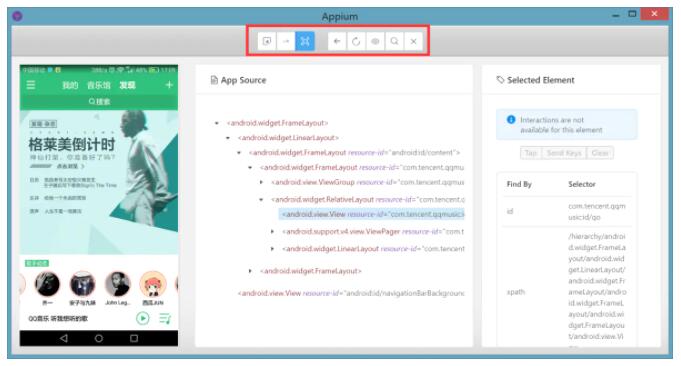This screenshot has width=681, height=366.
Task: Open the 'Search for element' magnifier
Action: click(x=394, y=41)
